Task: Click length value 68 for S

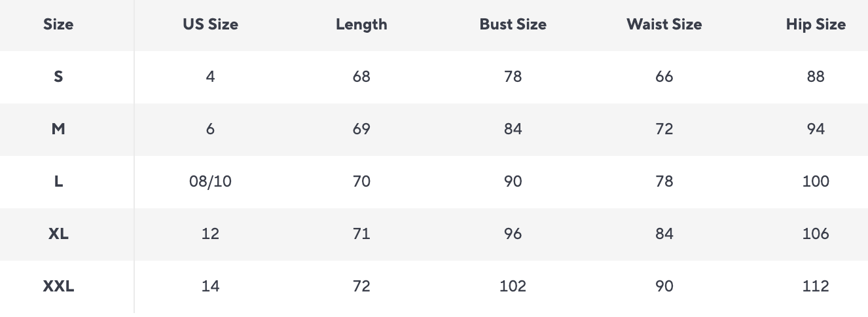Action: coord(361,77)
